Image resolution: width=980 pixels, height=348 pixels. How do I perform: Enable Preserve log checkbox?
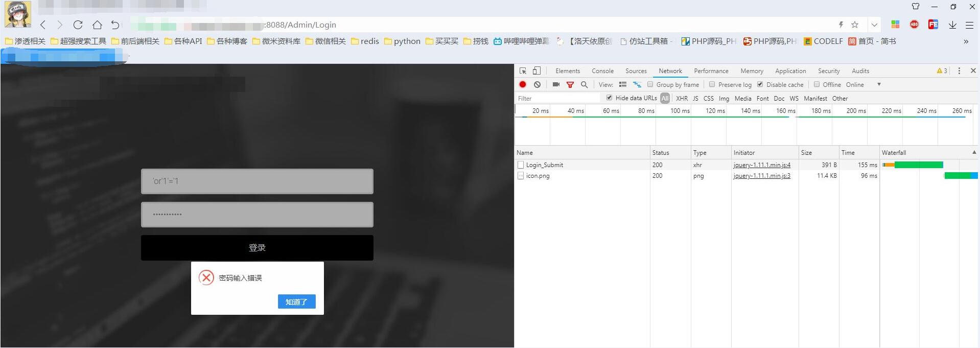(x=712, y=84)
